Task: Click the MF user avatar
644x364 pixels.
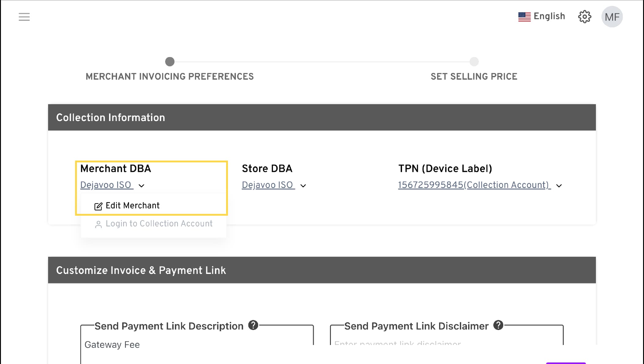Action: point(612,17)
